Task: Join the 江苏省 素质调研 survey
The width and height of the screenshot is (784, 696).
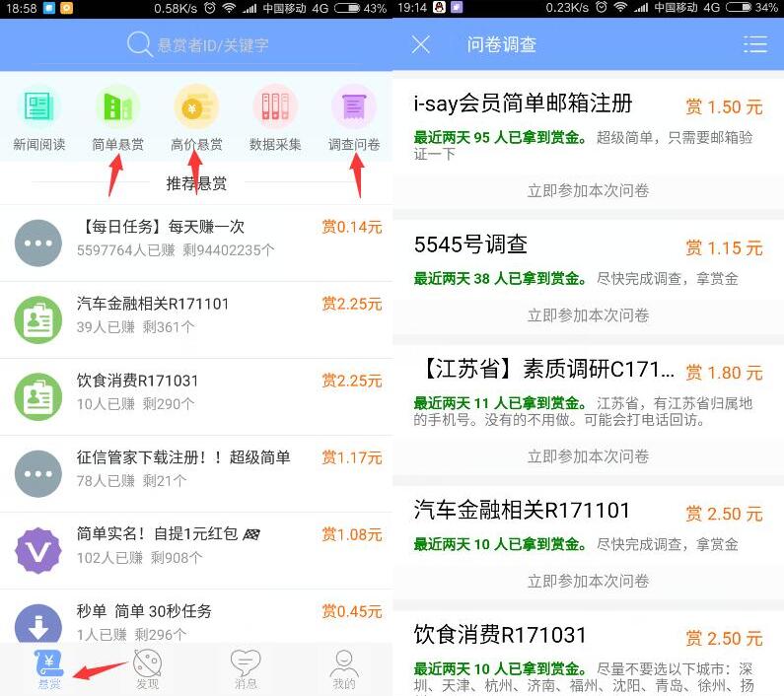Action: coord(588,456)
